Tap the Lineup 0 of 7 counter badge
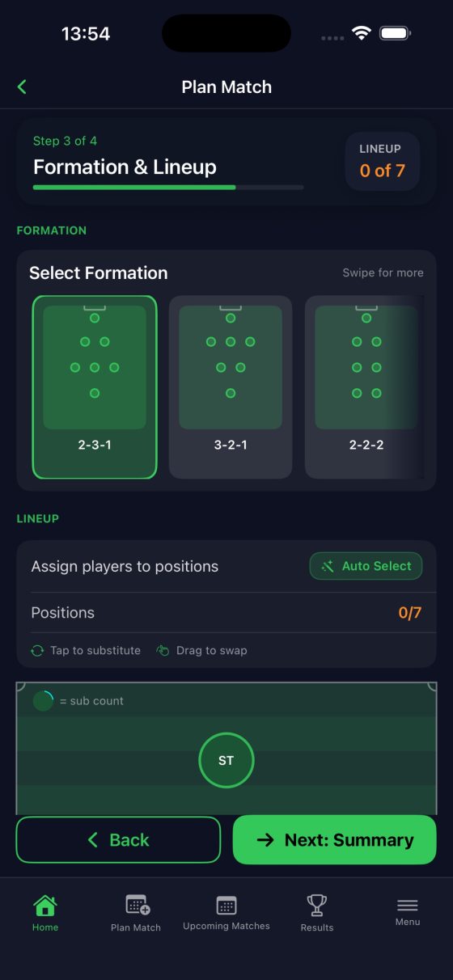Viewport: 453px width, 980px height. (383, 162)
